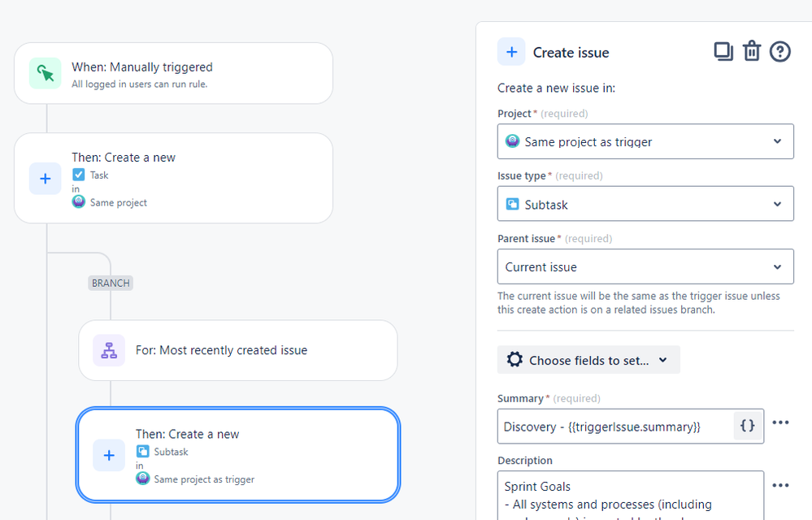812x520 pixels.
Task: Click the branch hierarchy icon
Action: 109,350
